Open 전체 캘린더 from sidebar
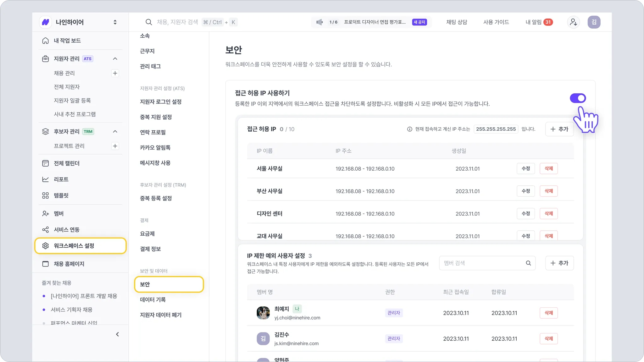 [66, 163]
